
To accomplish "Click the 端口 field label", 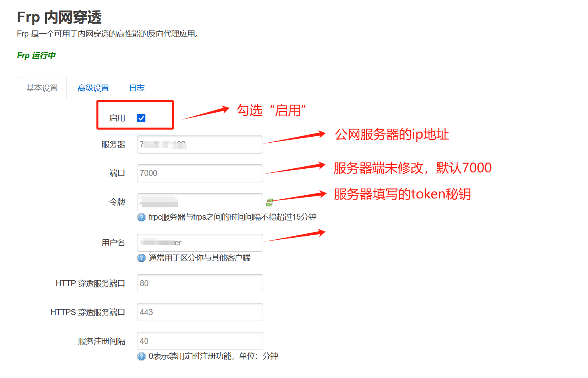I will click(117, 174).
